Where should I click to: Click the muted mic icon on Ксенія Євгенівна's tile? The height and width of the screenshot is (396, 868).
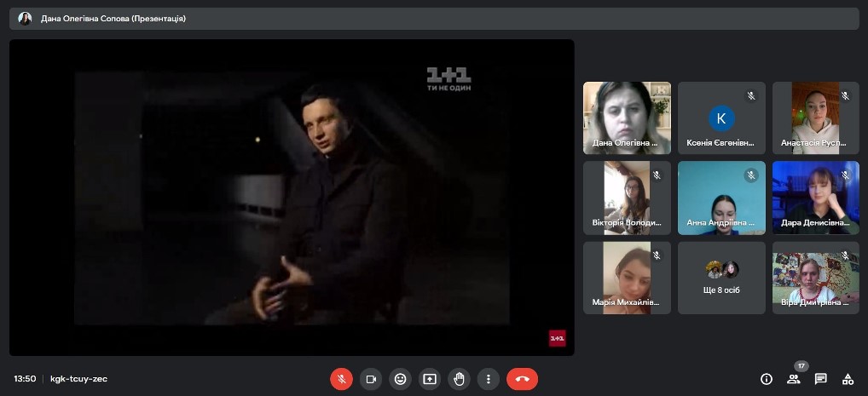coord(751,95)
